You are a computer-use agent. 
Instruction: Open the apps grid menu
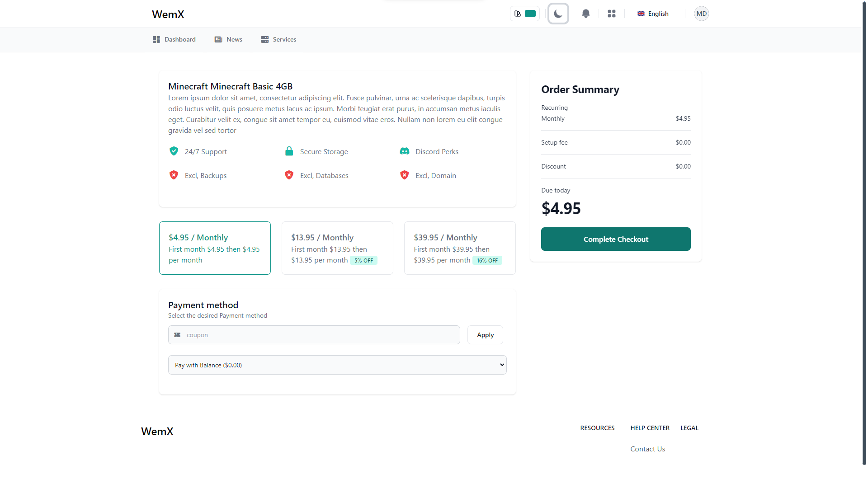point(612,14)
